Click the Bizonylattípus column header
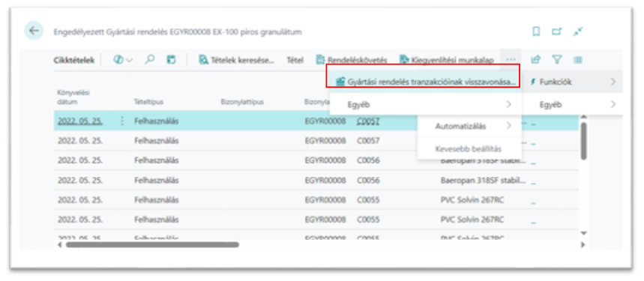The image size is (644, 281). tap(242, 101)
